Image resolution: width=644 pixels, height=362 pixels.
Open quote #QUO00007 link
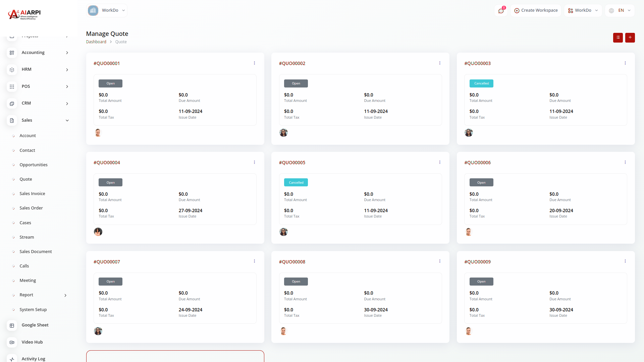tap(107, 262)
